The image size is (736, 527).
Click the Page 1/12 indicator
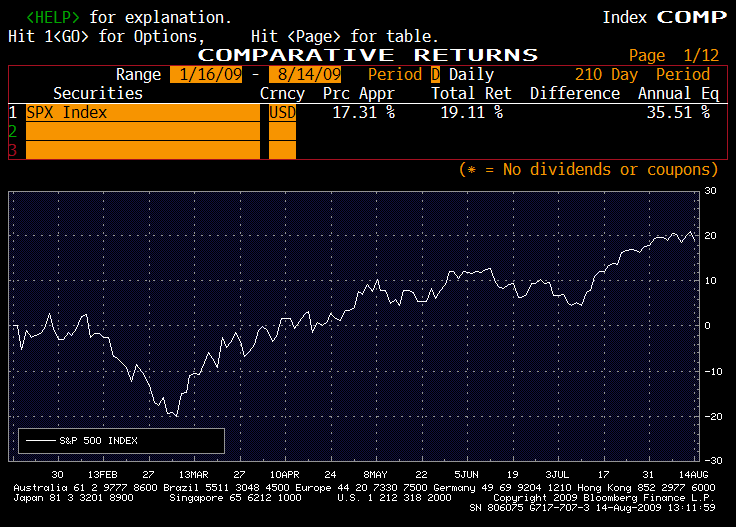point(674,55)
